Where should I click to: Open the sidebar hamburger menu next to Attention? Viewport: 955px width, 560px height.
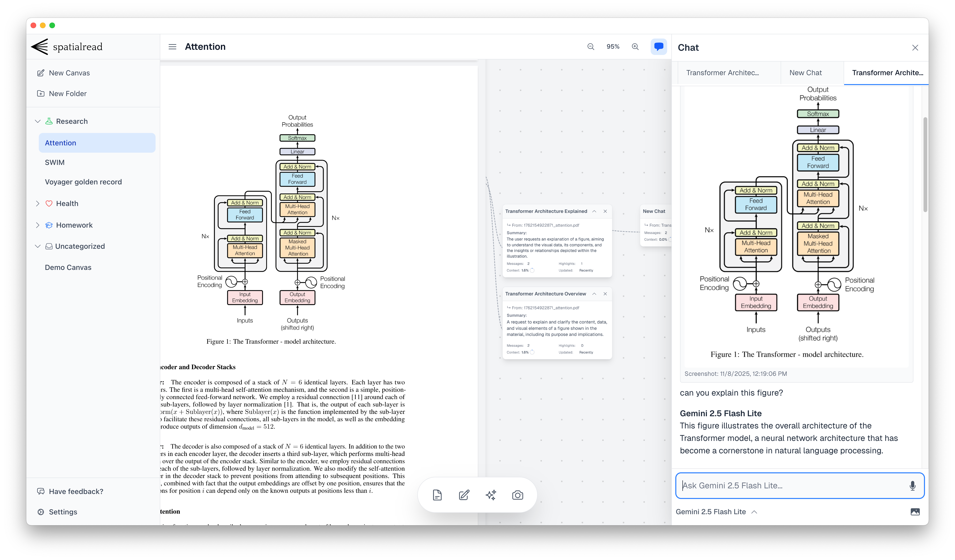pos(172,46)
